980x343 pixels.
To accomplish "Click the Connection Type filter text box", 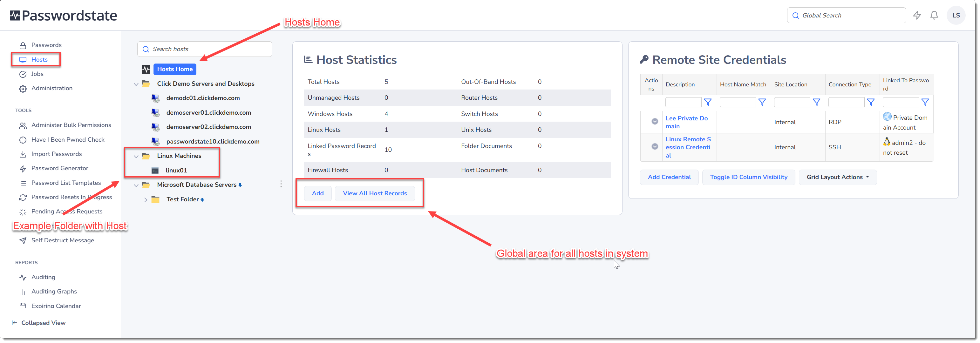I will click(x=846, y=102).
